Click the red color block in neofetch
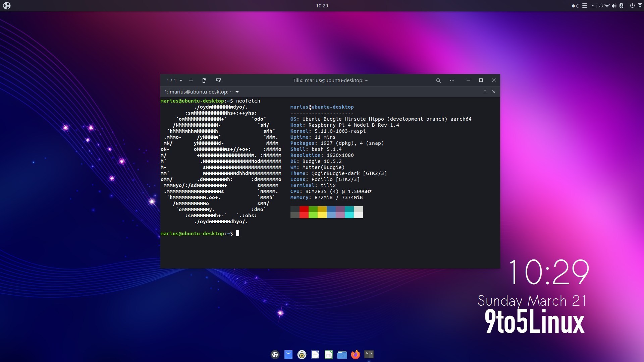Viewport: 644px width, 362px height. pyautogui.click(x=304, y=209)
